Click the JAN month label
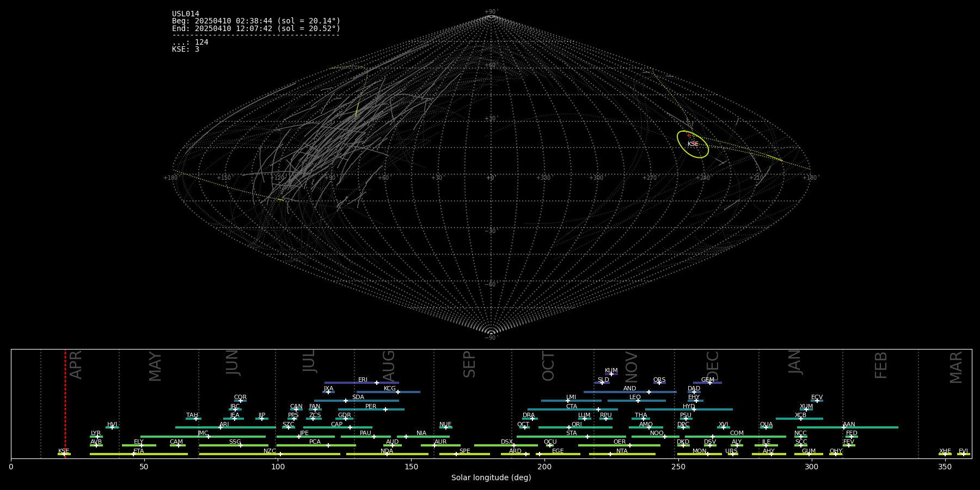The height and width of the screenshot is (490, 980). (795, 362)
